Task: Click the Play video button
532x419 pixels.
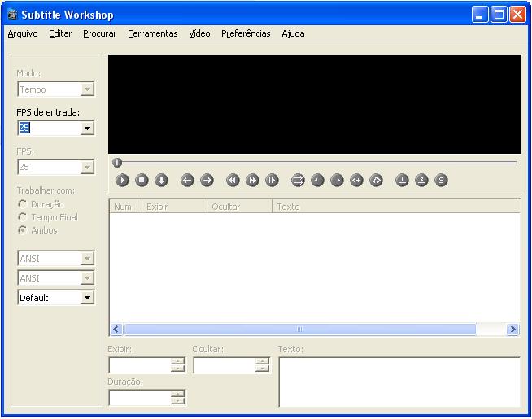Action: click(122, 180)
